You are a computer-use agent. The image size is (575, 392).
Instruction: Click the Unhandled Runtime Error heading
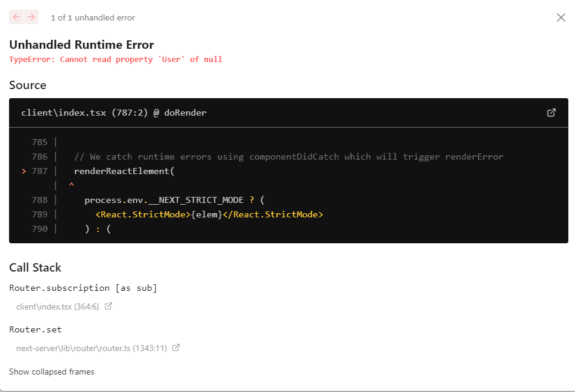[x=81, y=45]
